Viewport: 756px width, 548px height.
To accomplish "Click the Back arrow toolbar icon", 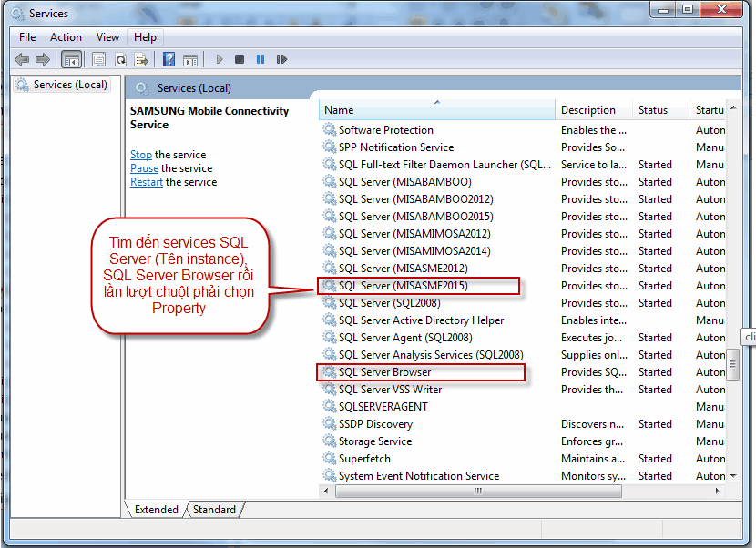I will [22, 59].
